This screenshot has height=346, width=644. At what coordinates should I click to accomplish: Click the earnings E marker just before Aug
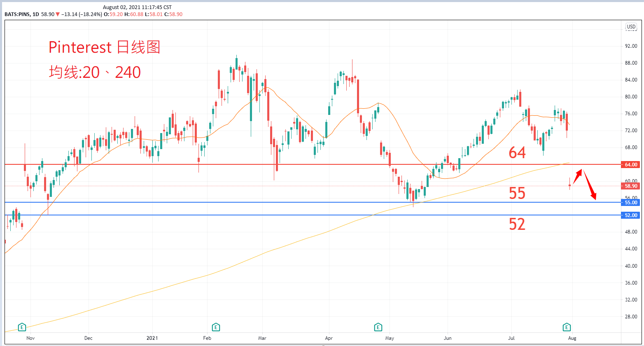coord(567,328)
